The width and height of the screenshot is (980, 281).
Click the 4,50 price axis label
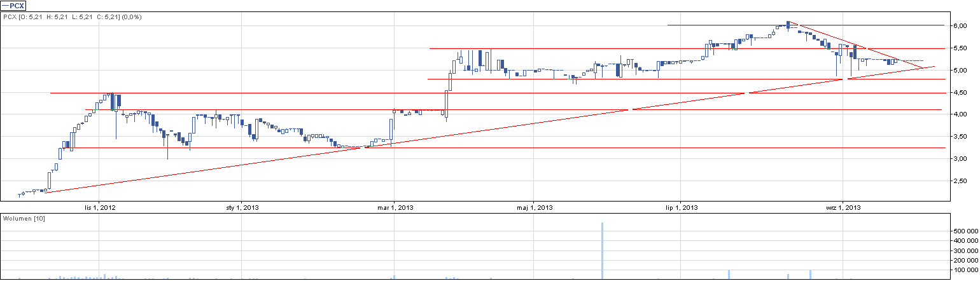pyautogui.click(x=960, y=93)
